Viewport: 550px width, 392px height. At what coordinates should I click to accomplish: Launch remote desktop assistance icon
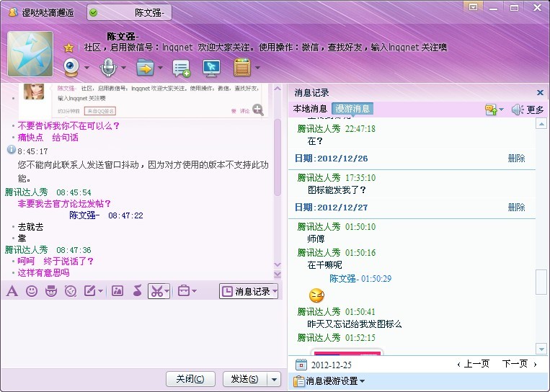coord(211,68)
